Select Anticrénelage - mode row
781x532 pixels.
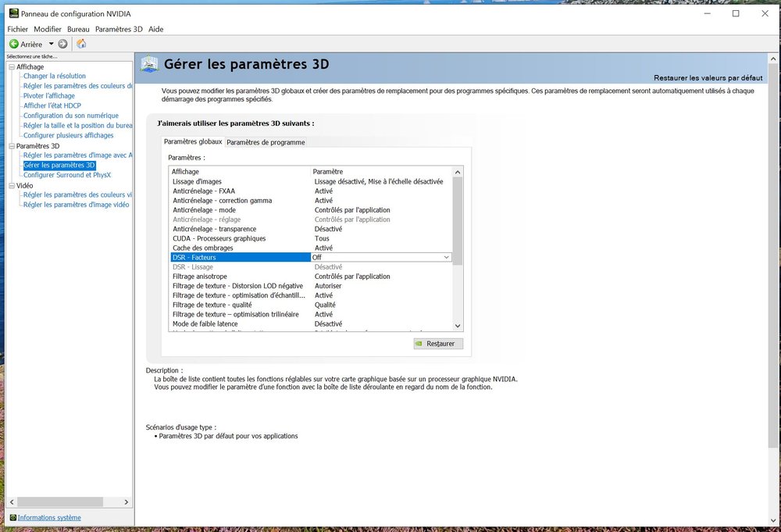(312, 210)
